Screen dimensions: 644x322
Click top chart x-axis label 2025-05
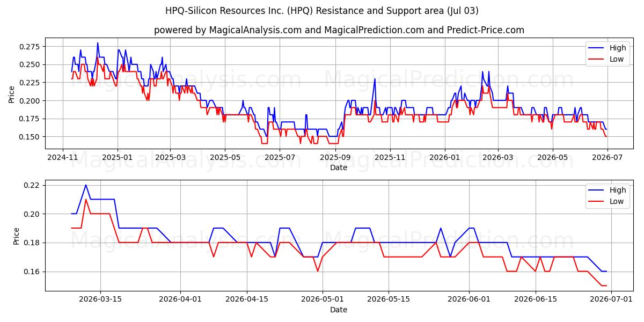pos(224,157)
